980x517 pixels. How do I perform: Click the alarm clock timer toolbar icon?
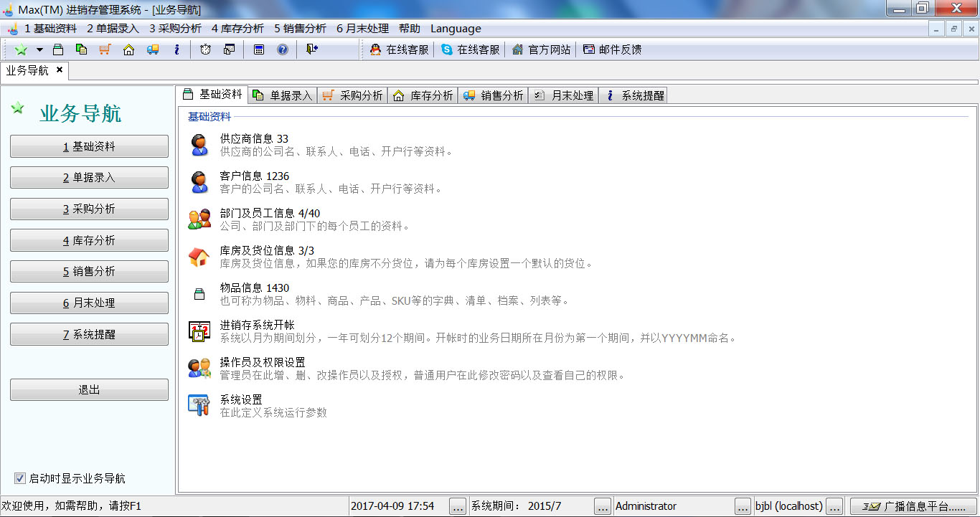tap(205, 49)
